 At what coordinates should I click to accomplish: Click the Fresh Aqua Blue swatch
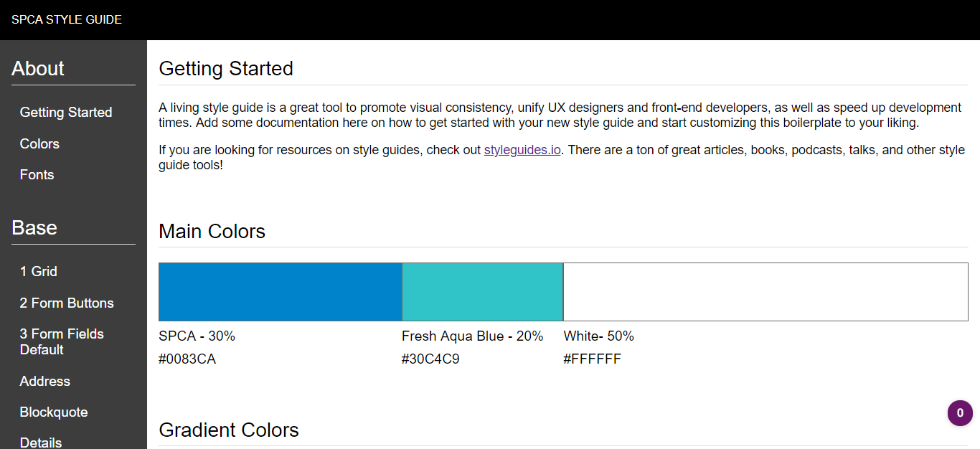482,292
